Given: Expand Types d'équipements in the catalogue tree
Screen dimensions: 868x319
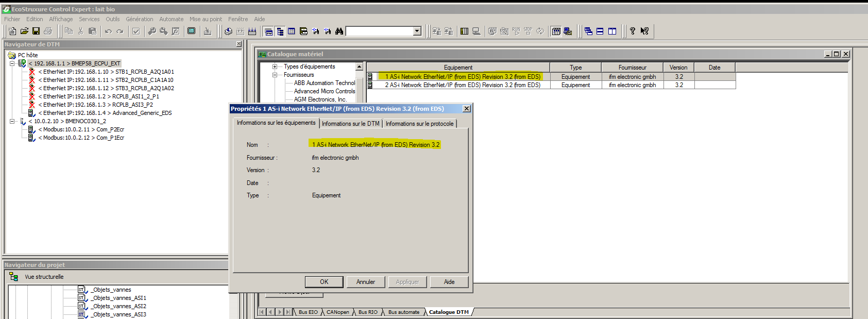Looking at the screenshot, I should pos(275,66).
